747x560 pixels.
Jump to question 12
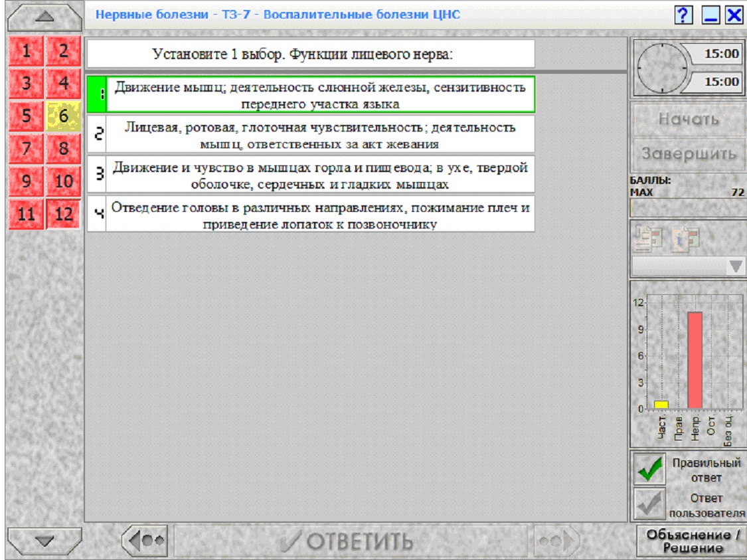[63, 214]
